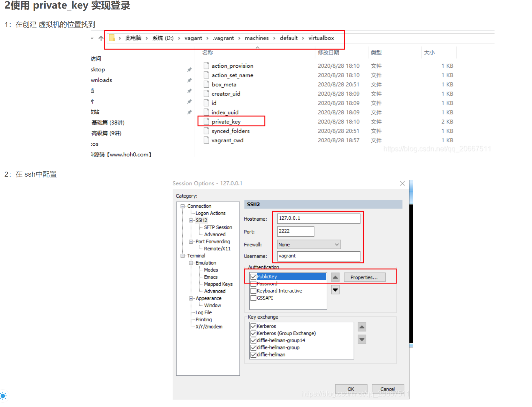Move key exchange method down

[x=362, y=339]
